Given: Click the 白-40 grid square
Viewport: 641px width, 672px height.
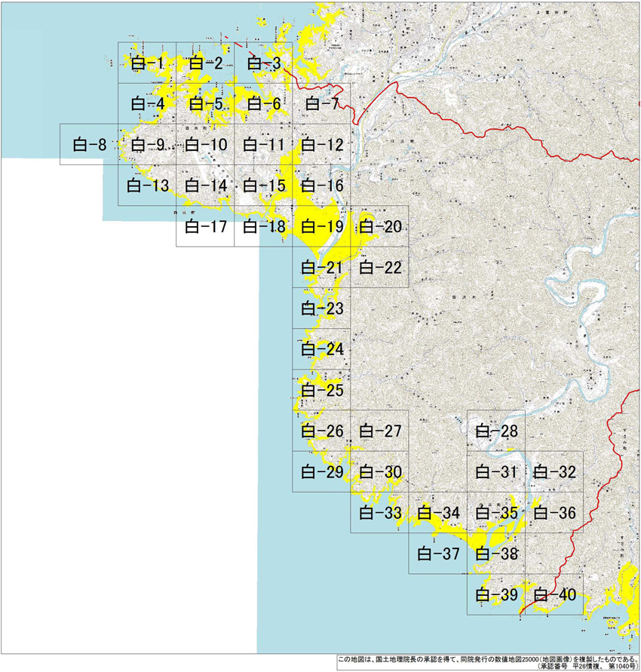Looking at the screenshot, I should [554, 594].
